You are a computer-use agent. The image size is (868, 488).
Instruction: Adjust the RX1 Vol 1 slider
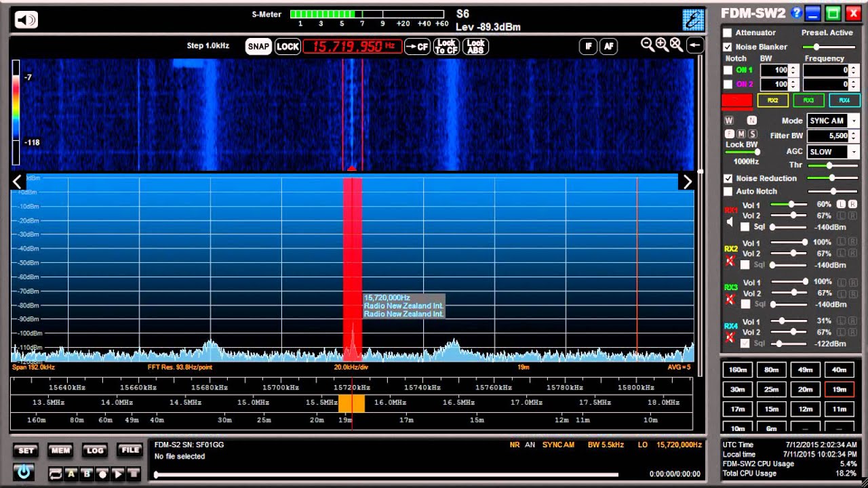coord(789,204)
